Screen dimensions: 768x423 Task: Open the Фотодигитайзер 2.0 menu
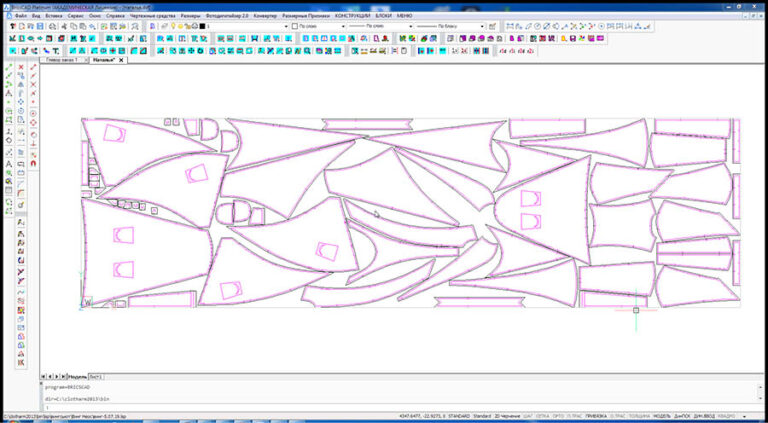coord(227,16)
